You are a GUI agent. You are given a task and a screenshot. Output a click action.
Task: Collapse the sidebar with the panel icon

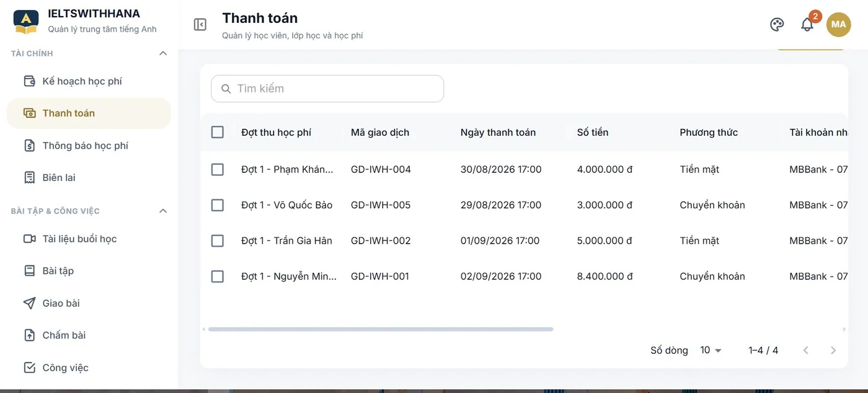pos(200,24)
